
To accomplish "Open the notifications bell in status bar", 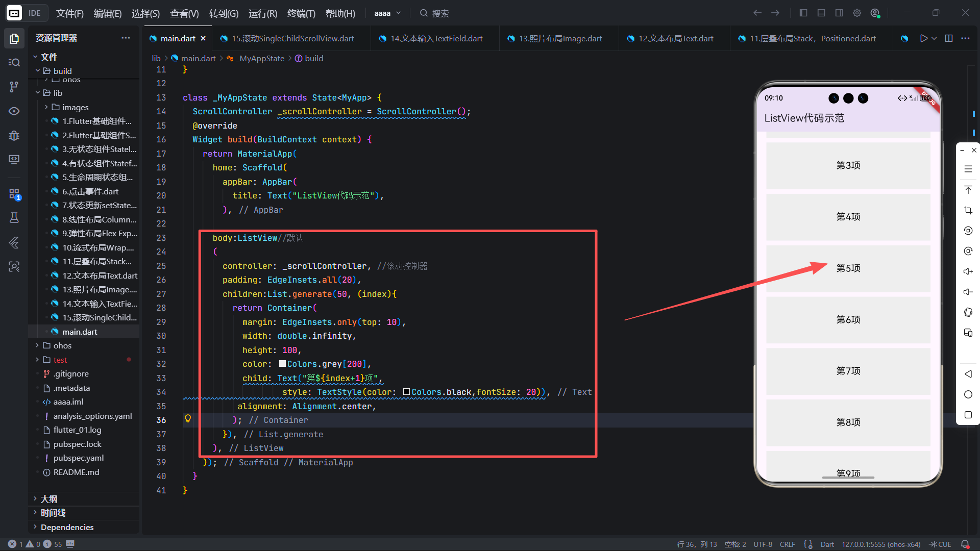I will (x=965, y=544).
